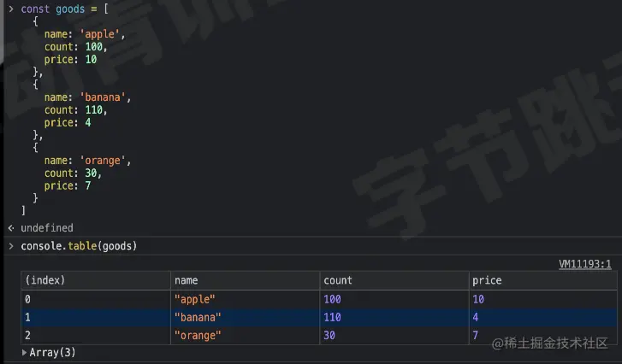
Task: Click the count value 30 cell
Action: pos(330,335)
